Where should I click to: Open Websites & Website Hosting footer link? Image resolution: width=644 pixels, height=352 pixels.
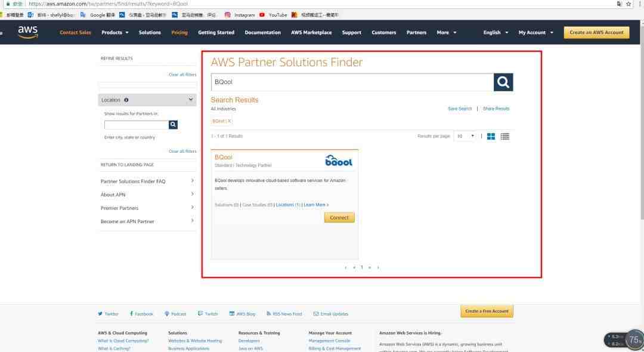[x=194, y=341]
